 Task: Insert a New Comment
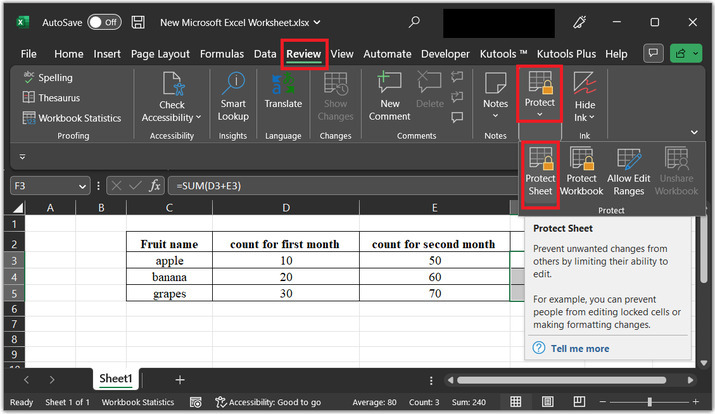click(389, 97)
